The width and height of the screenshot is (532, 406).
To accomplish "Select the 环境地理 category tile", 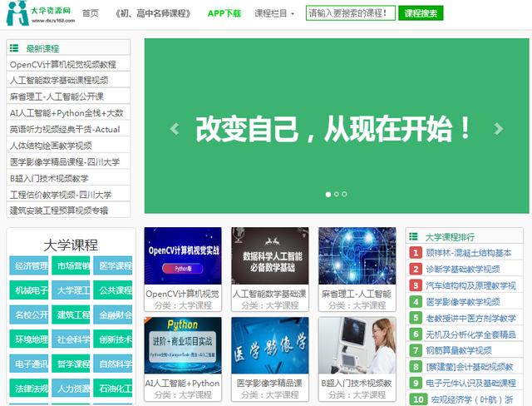I will [29, 339].
